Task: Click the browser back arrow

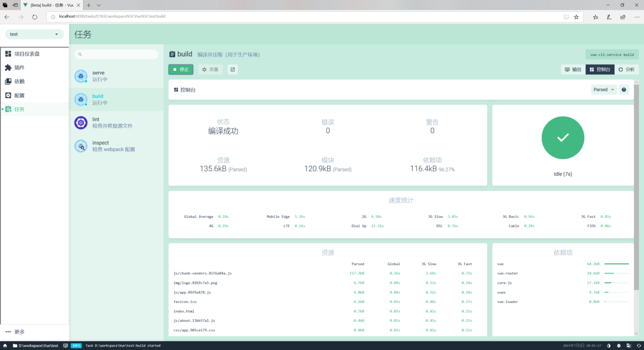Action: 7,17
